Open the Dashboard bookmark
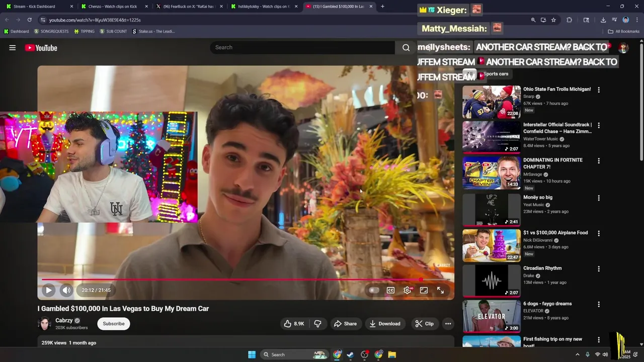The width and height of the screenshot is (644, 362). click(16, 31)
